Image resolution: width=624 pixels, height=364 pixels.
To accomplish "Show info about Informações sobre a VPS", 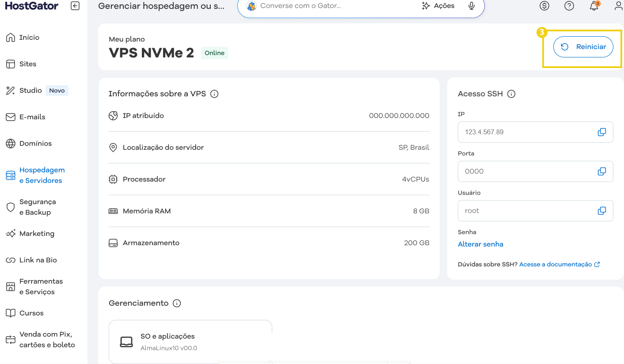I will [215, 94].
